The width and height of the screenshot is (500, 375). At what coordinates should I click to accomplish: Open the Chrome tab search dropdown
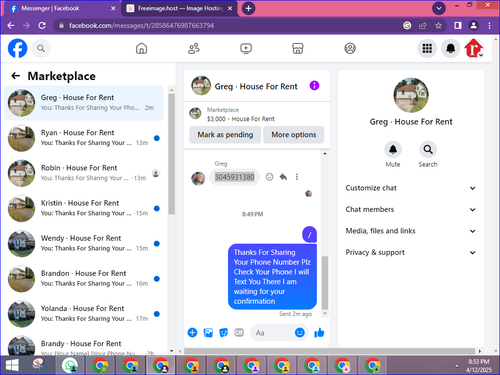(x=439, y=8)
